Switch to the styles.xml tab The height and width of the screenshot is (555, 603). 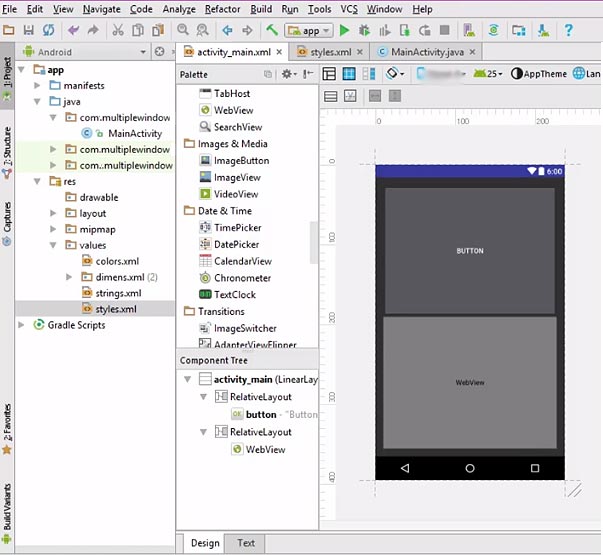(x=330, y=52)
